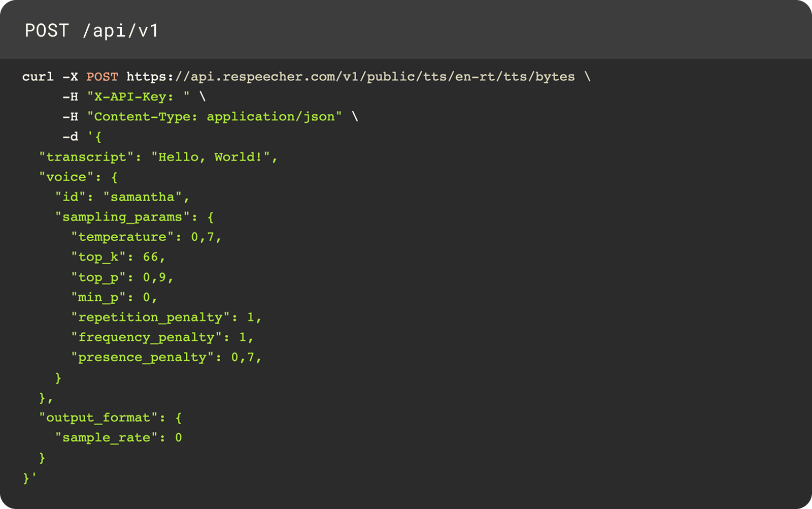The height and width of the screenshot is (509, 812).
Task: Select the transcript value Hello, World!
Action: pyautogui.click(x=213, y=156)
